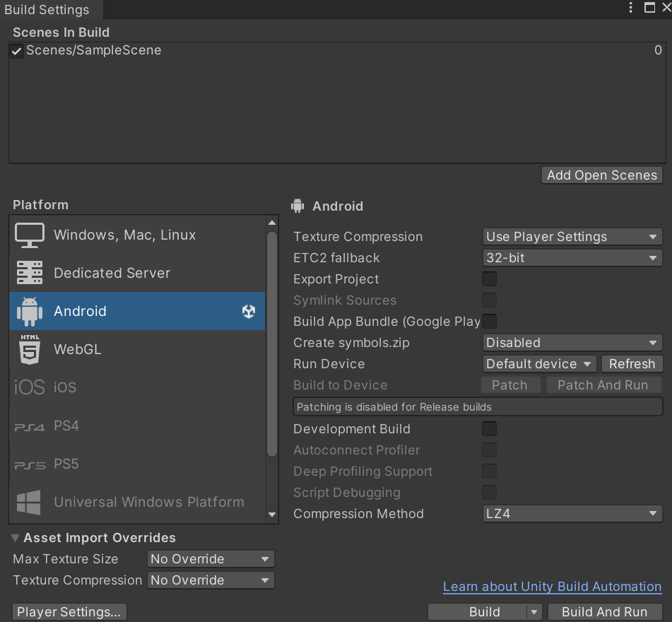Select the PS5 platform row
Screen dimensions: 672x622
[137, 464]
